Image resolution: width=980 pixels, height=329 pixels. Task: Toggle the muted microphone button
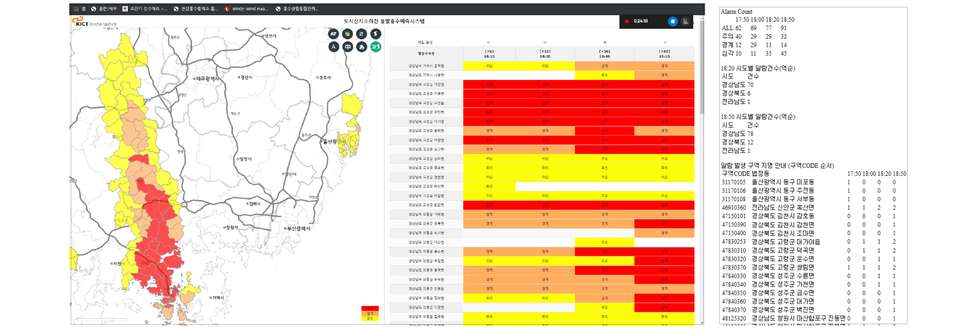click(685, 21)
